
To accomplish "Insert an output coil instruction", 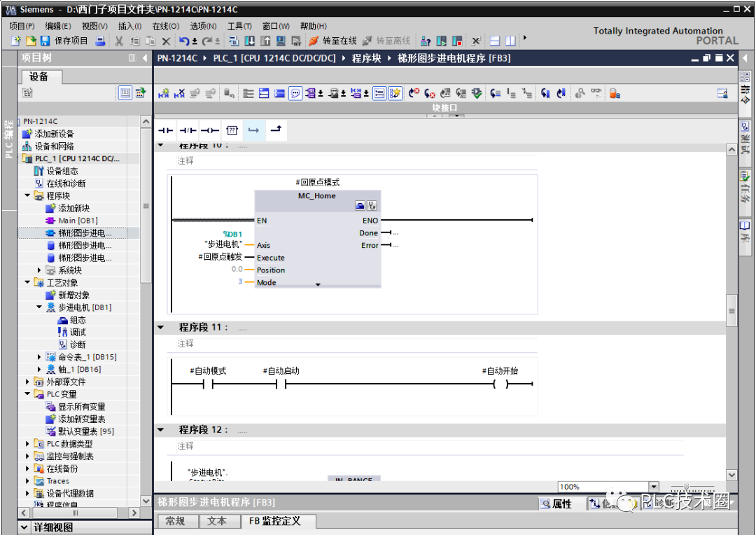I will (210, 130).
